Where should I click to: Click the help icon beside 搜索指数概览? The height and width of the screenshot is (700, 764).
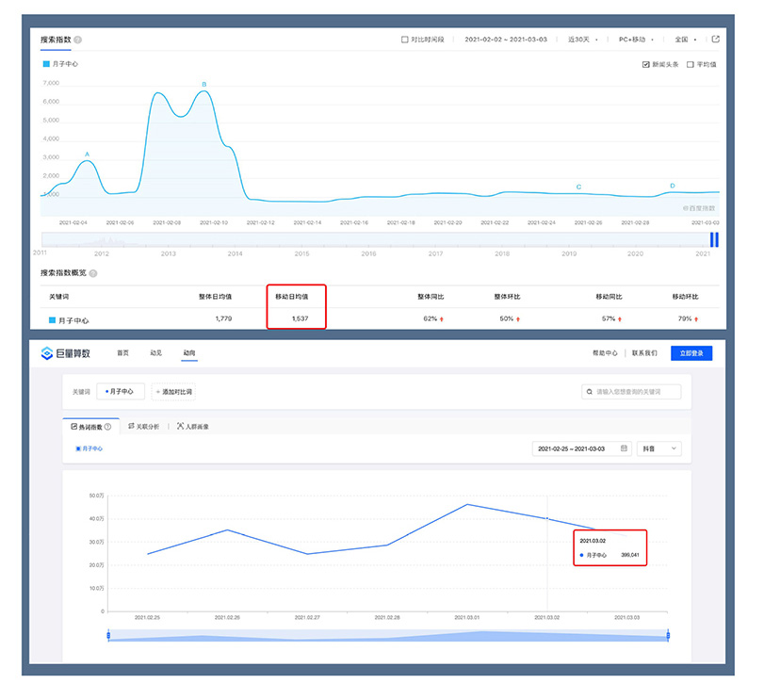(93, 273)
